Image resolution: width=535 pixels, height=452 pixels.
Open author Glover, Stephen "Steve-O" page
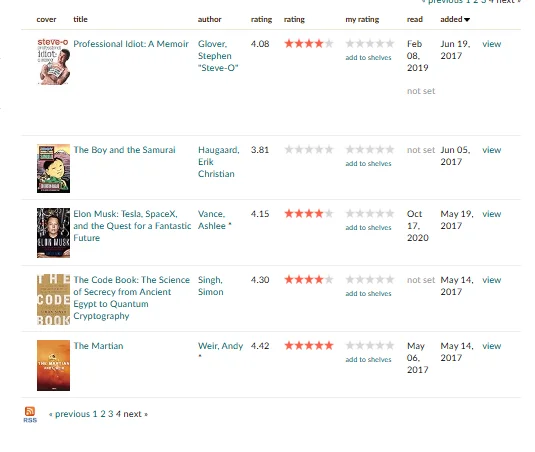point(218,56)
